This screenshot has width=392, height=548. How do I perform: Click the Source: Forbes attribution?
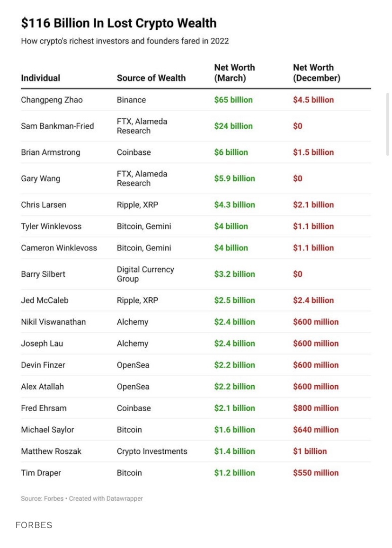pos(42,498)
